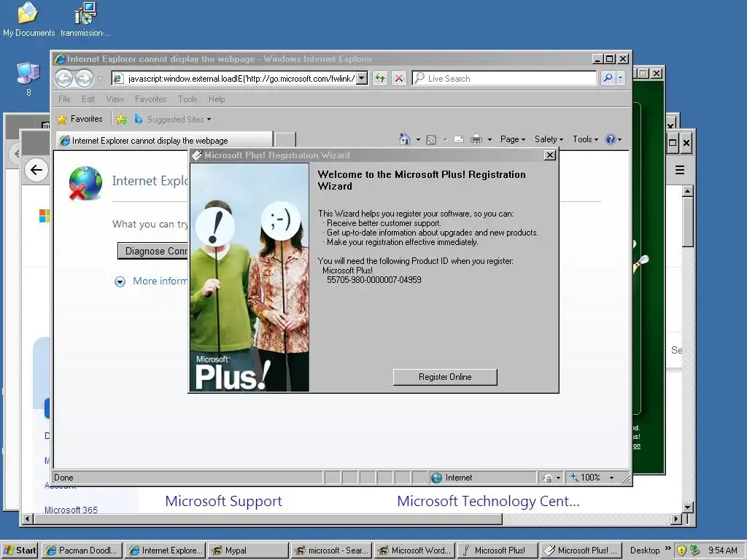Image resolution: width=747 pixels, height=560 pixels.
Task: Click the globe with red X icon
Action: click(85, 183)
